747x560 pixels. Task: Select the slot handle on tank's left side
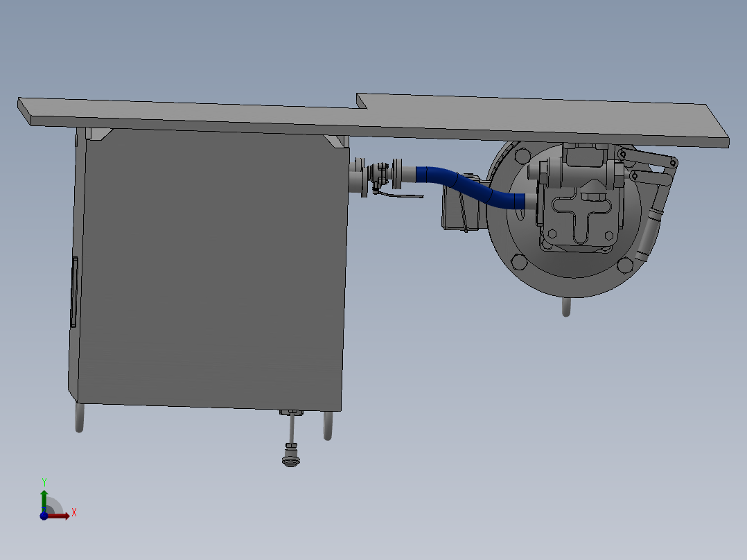74,292
